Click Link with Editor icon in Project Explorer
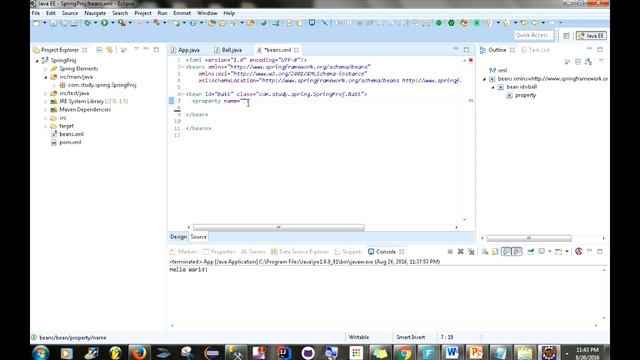Screen dimensions: 640x360 (x=109, y=50)
